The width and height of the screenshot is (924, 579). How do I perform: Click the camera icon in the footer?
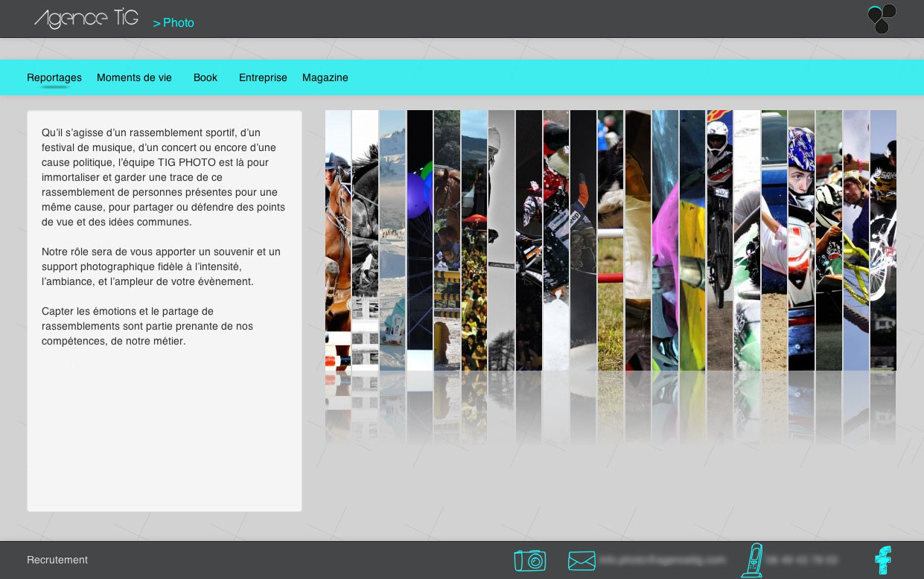pyautogui.click(x=529, y=560)
